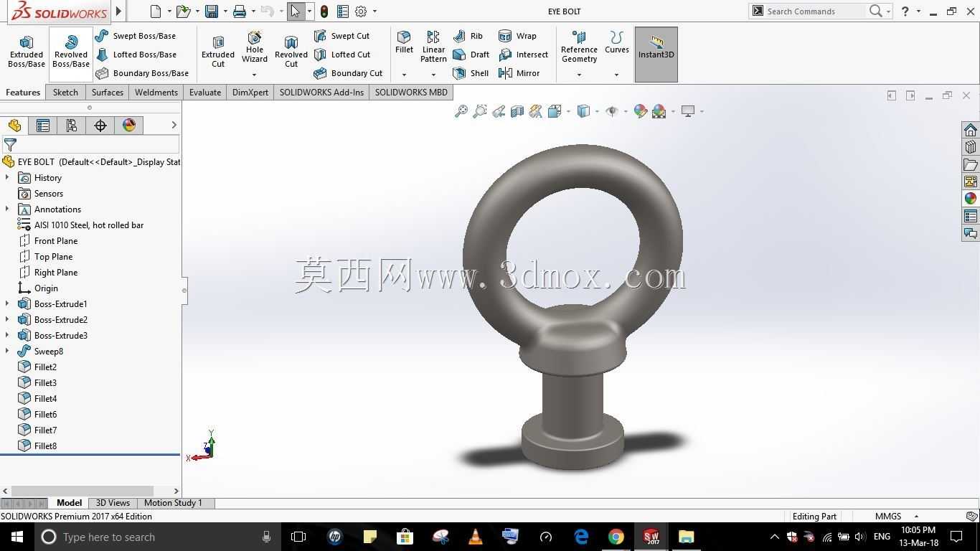Open the Fillet dropdown arrow
The width and height of the screenshot is (980, 551).
tap(404, 75)
